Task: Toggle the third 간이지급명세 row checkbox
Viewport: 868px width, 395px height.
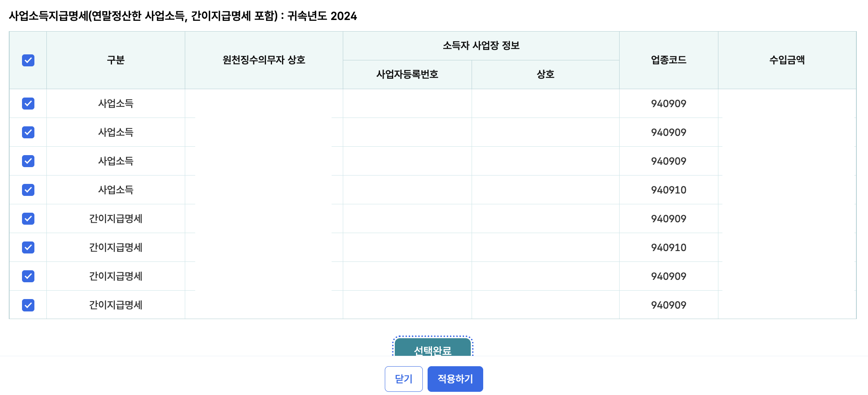Action: click(x=27, y=276)
